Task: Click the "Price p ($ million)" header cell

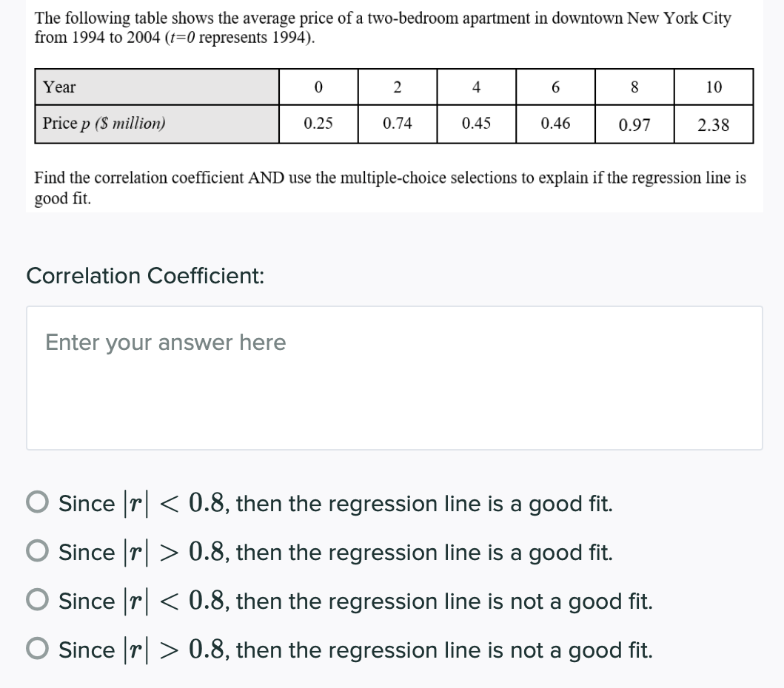Action: pos(157,124)
